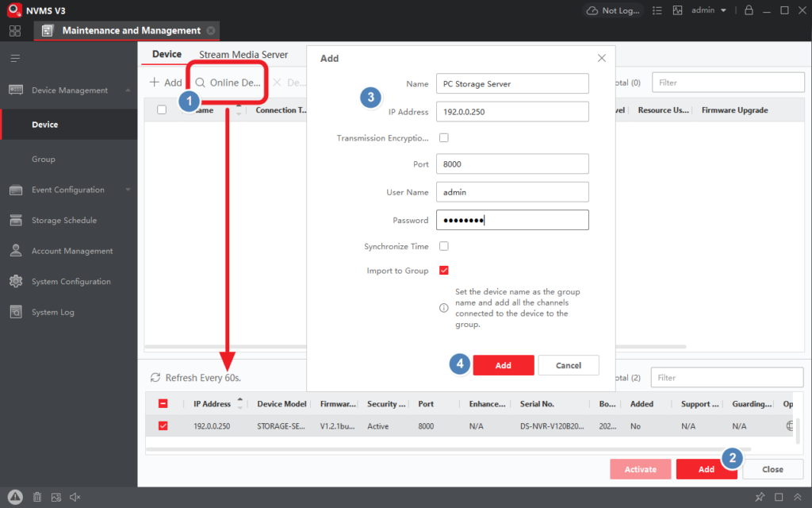Screen dimensions: 812x508
Task: Collapse the sidebar with hamburger icon
Action: click(x=15, y=58)
